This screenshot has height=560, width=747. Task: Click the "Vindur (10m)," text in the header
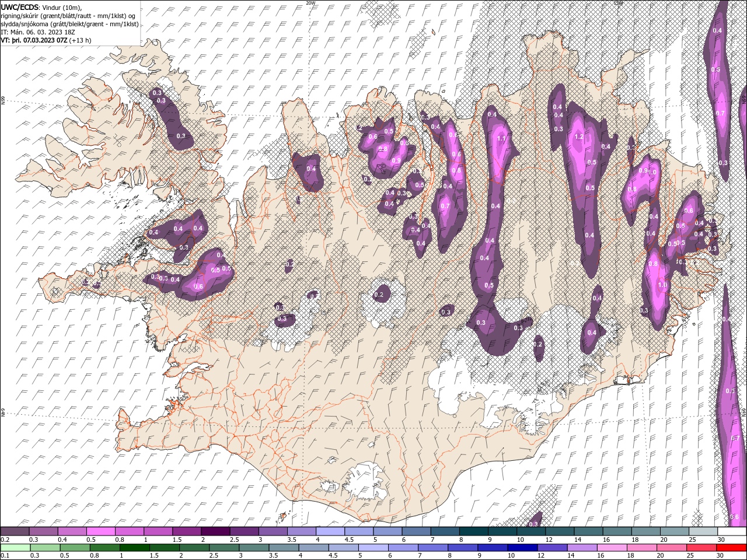63,6
